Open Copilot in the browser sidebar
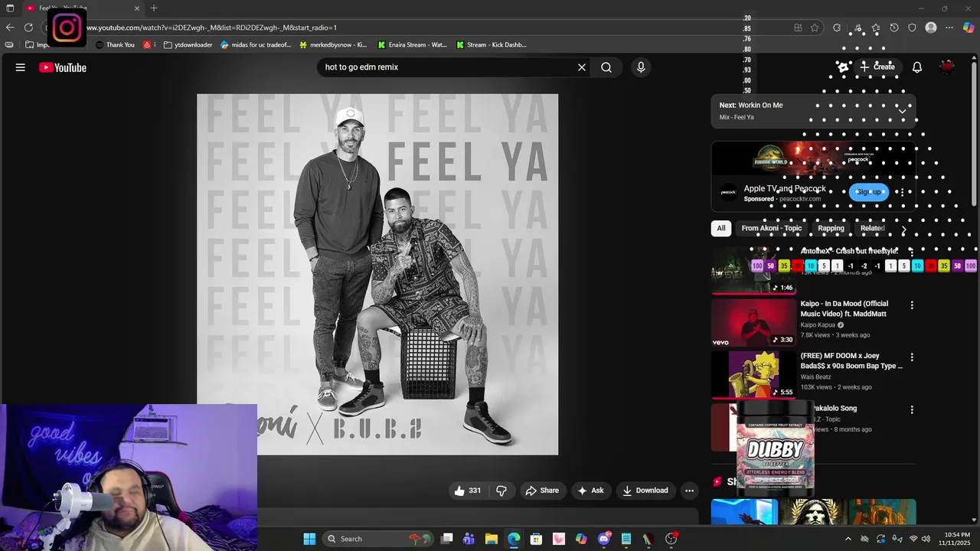Image resolution: width=980 pixels, height=551 pixels. 969,28
